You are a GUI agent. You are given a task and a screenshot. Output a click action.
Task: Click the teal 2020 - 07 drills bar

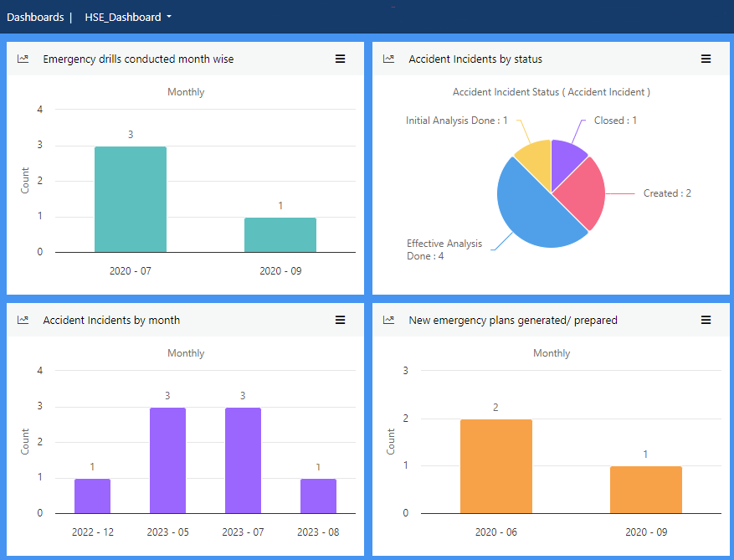(x=130, y=199)
